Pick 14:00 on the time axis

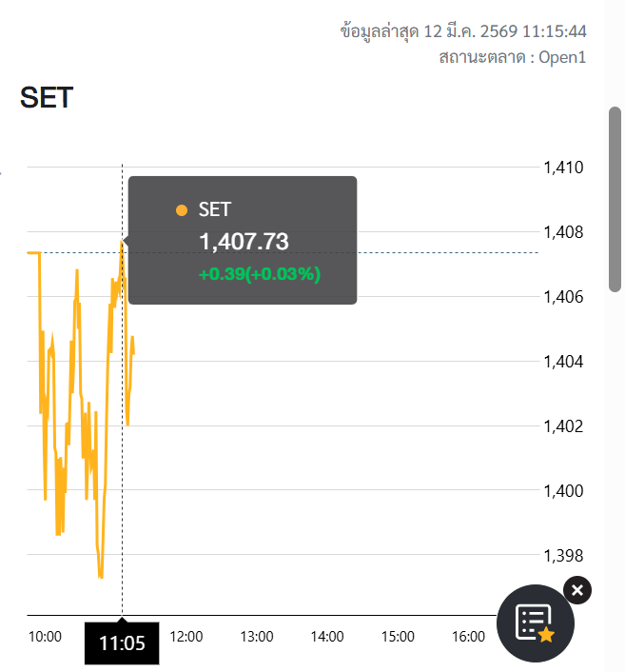click(327, 637)
